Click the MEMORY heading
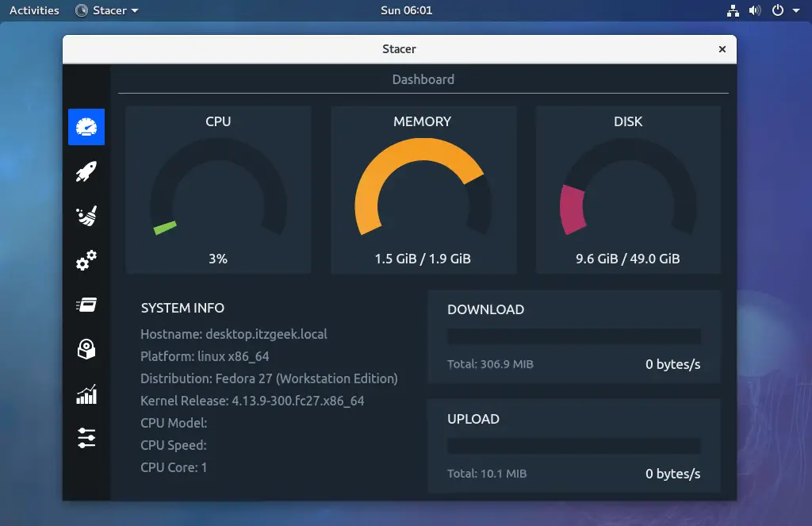Screen dimensions: 812x526 [x=423, y=121]
